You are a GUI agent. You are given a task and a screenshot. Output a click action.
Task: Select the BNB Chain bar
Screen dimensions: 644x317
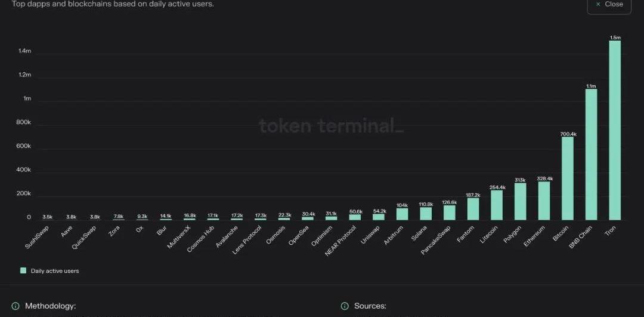(x=591, y=154)
